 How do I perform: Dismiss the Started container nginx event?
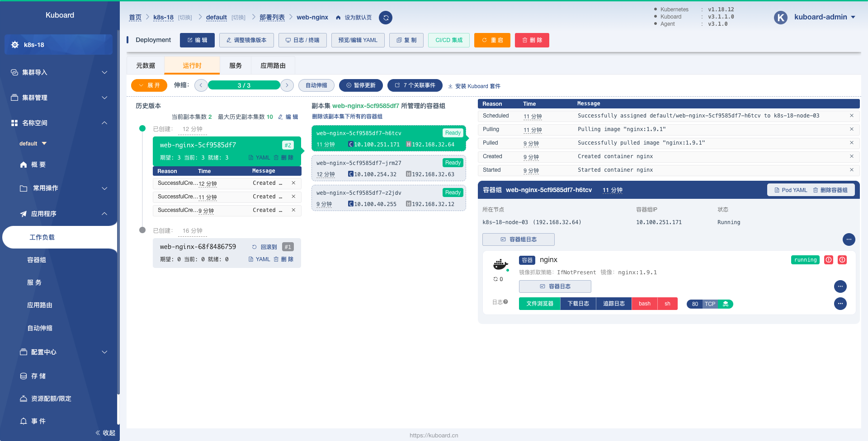pos(852,170)
